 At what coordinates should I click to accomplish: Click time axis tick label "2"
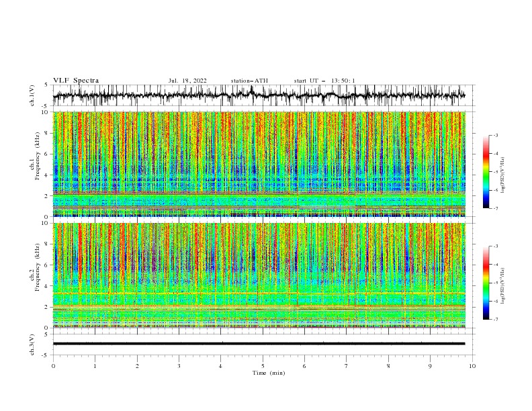pos(137,366)
